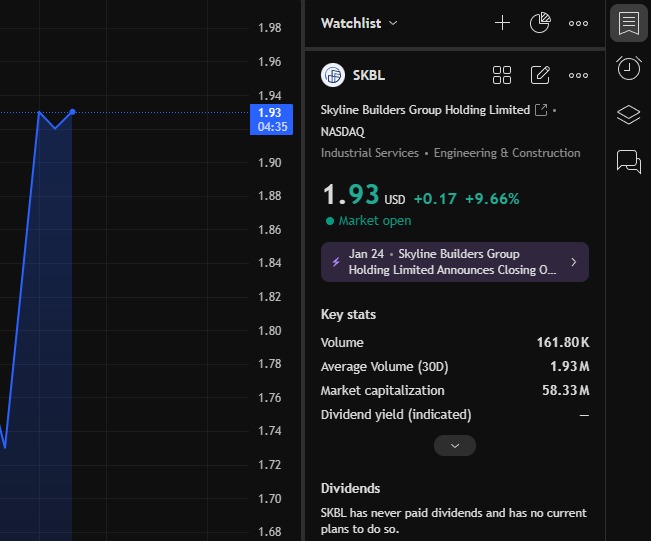Screen dimensions: 651x541
Task: Click the Dividends section heading
Action: [350, 488]
